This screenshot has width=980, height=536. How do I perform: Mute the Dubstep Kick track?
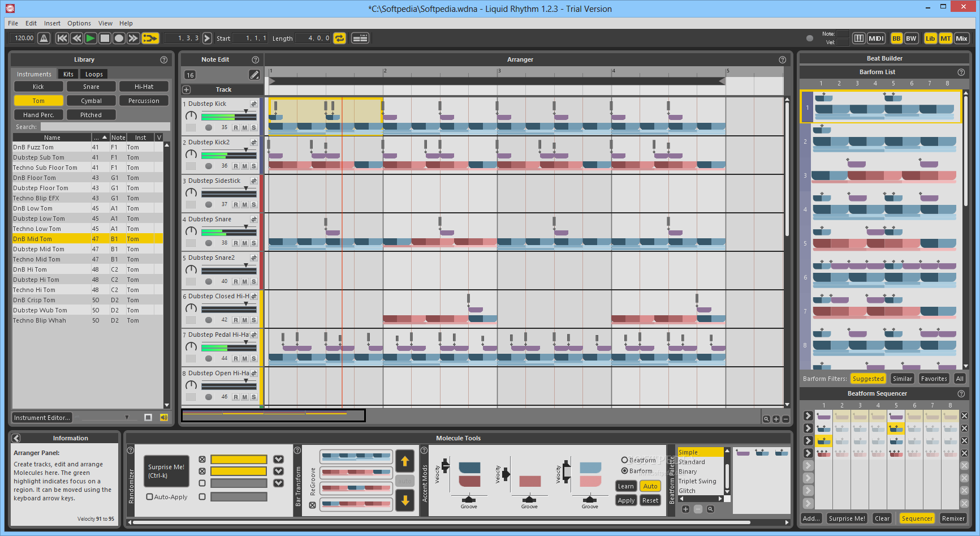tap(245, 127)
